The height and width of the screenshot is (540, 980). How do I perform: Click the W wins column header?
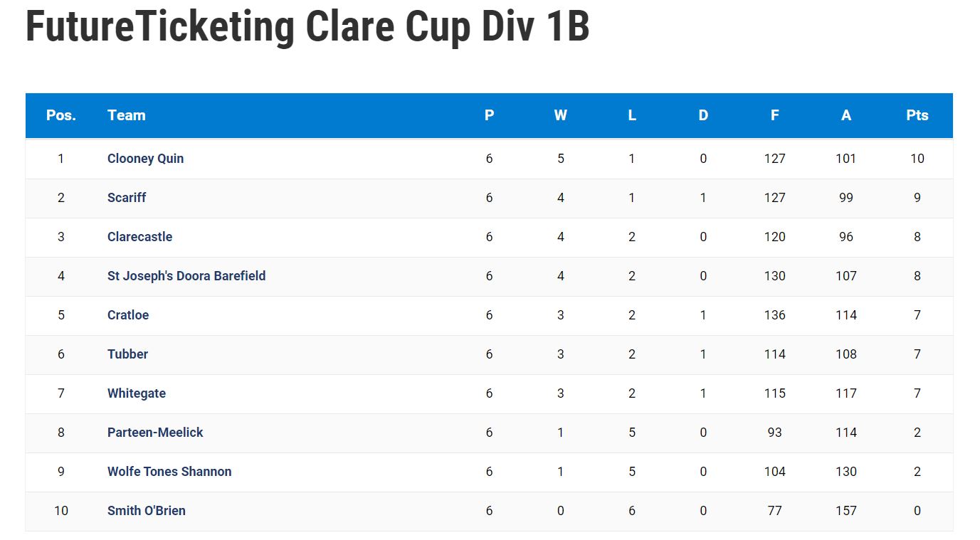pyautogui.click(x=561, y=115)
